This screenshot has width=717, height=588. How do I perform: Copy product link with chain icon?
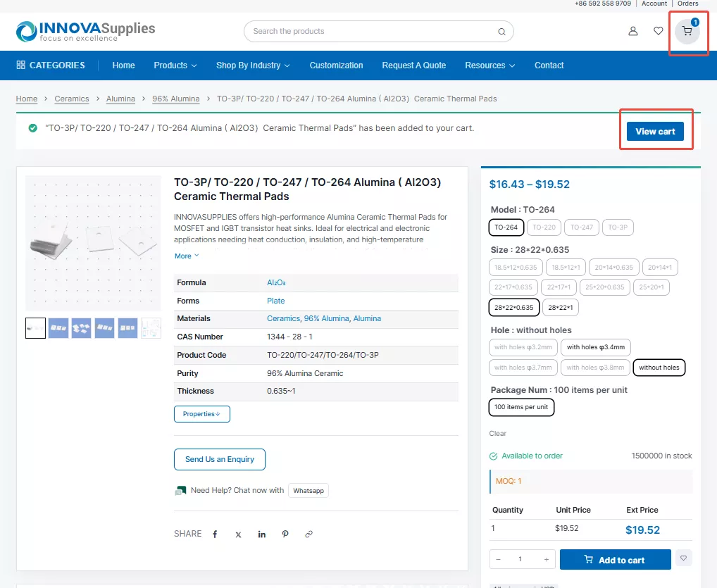click(x=308, y=534)
